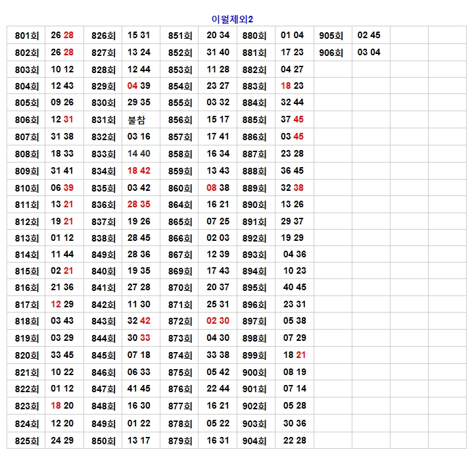Click the 불참 cell beside 831회
The image size is (476, 458).
pos(139,120)
